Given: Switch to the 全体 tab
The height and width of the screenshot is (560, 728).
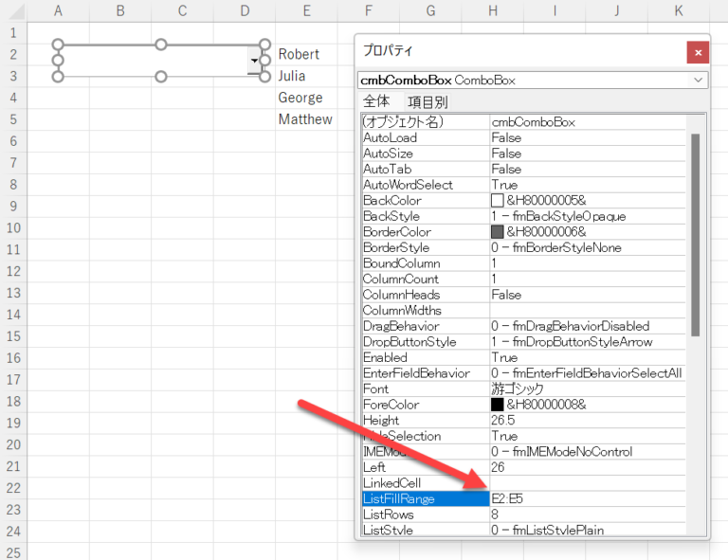Looking at the screenshot, I should point(376,101).
